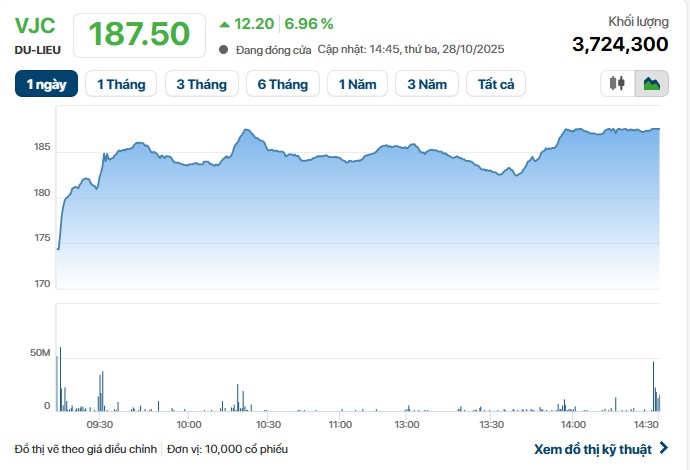The image size is (690, 470).
Task: Open the "1 Năm" chart range
Action: (x=358, y=84)
